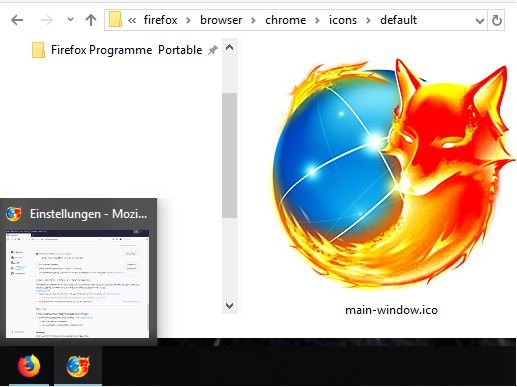Open the recent locations dropdown arrow

(x=70, y=20)
